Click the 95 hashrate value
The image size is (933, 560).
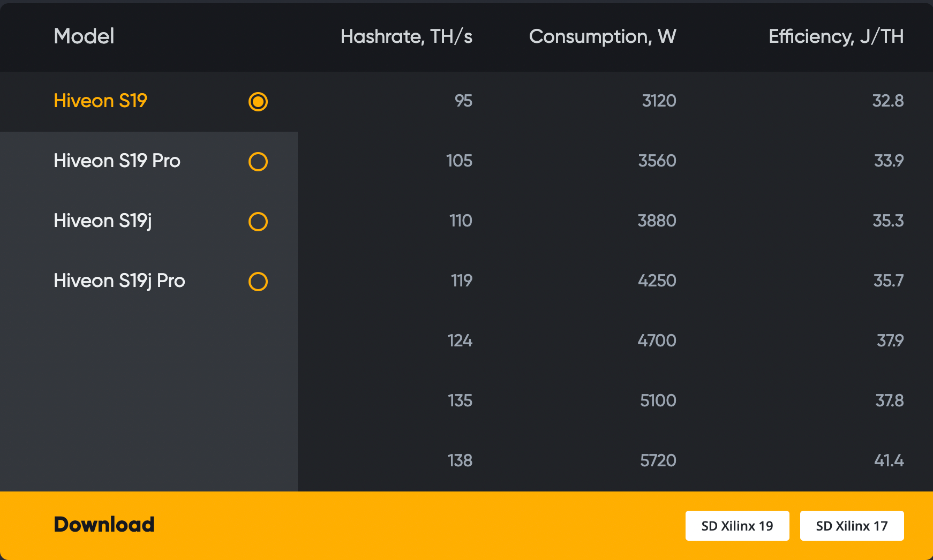pyautogui.click(x=463, y=101)
